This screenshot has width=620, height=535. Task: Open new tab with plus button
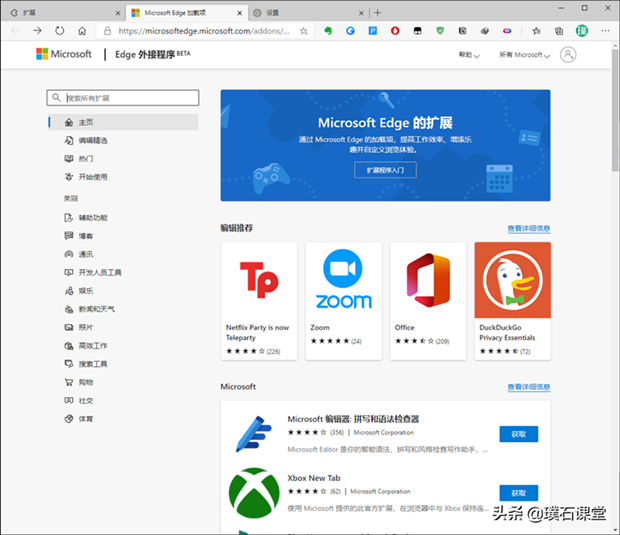tap(378, 13)
